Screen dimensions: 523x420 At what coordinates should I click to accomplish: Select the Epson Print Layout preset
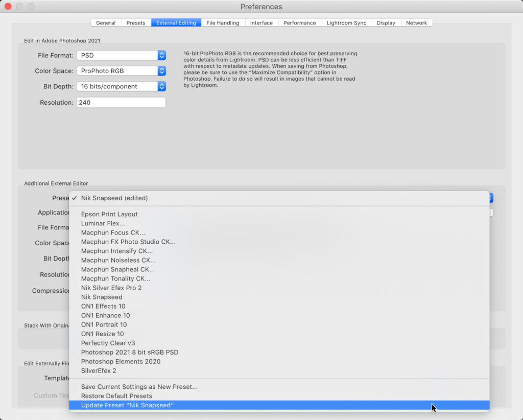click(109, 214)
